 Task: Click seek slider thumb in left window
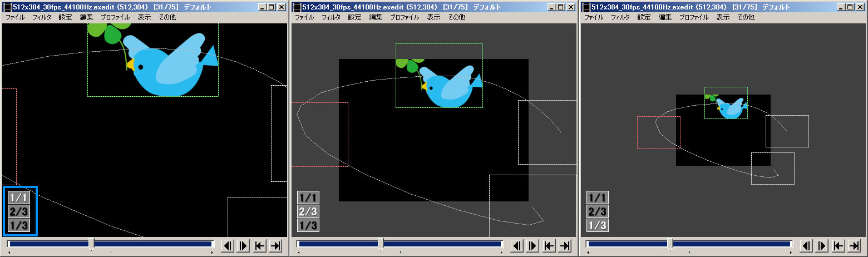pos(91,244)
